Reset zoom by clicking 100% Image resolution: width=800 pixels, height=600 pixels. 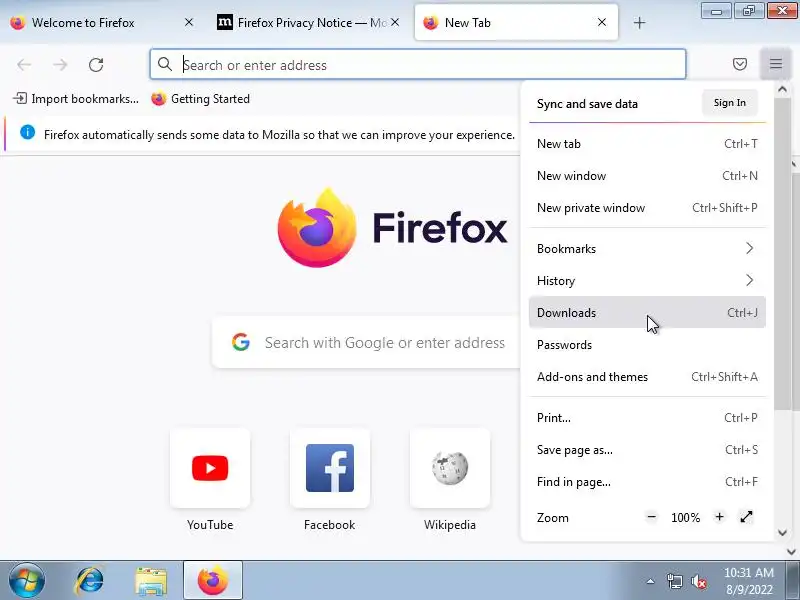(685, 517)
